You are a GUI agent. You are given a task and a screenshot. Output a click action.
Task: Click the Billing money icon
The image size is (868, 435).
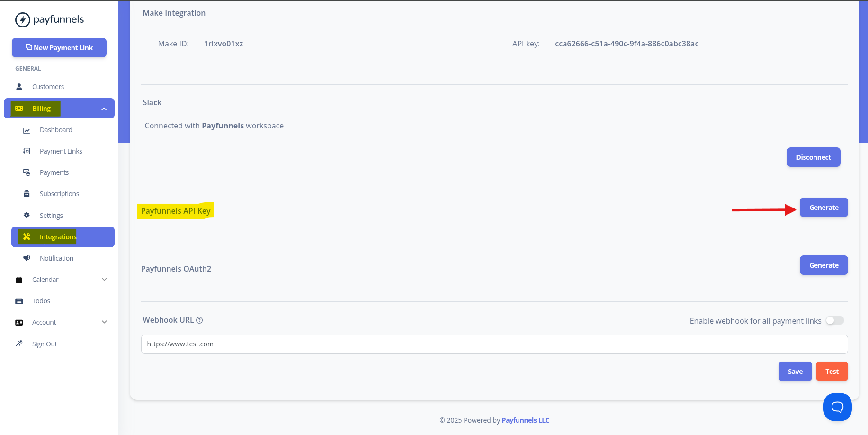[19, 109]
